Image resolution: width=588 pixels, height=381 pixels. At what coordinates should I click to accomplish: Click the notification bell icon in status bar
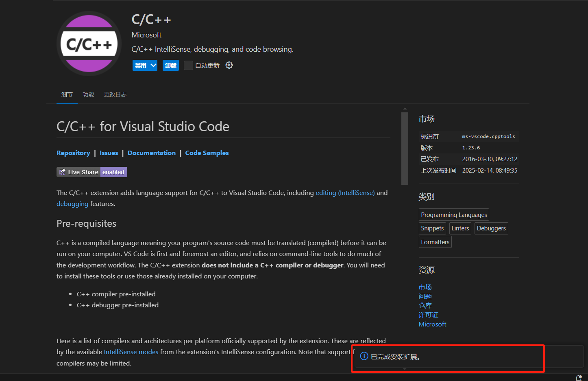click(x=579, y=378)
